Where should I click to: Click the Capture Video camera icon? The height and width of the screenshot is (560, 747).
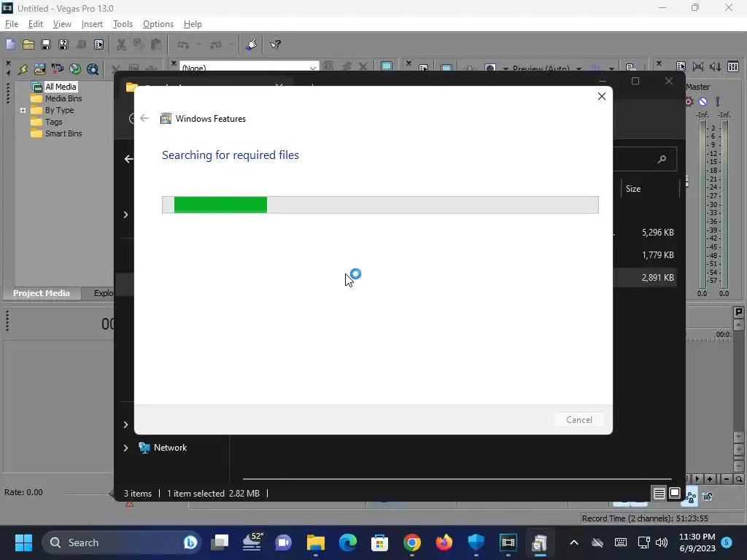[57, 69]
